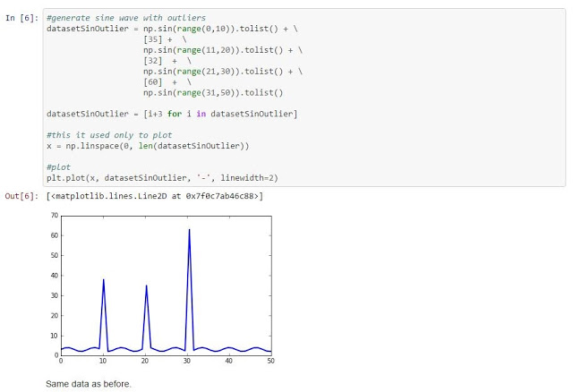Click the x-axis tick label 50
The width and height of the screenshot is (573, 392).
point(270,362)
